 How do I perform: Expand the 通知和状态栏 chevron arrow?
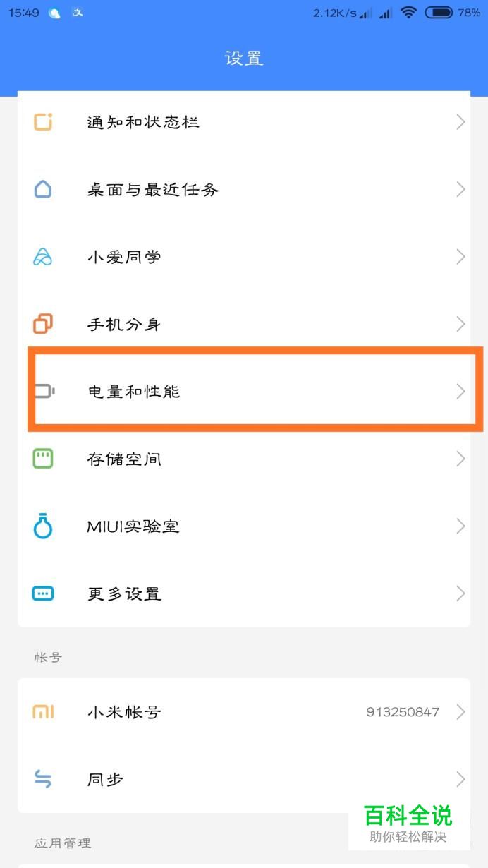click(460, 122)
